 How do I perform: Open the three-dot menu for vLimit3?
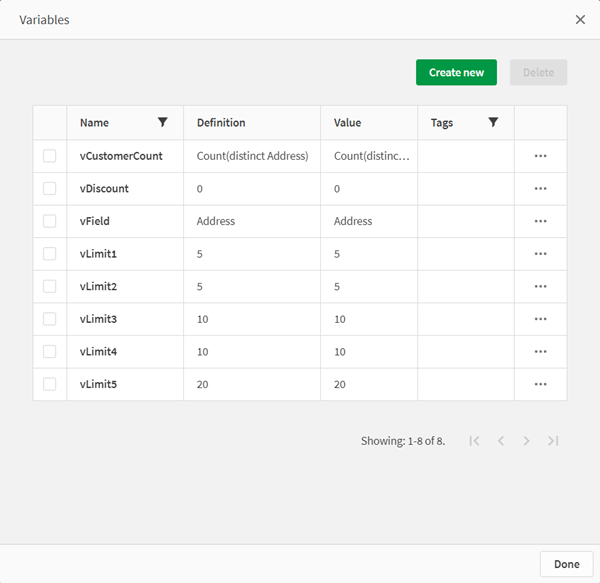point(540,319)
